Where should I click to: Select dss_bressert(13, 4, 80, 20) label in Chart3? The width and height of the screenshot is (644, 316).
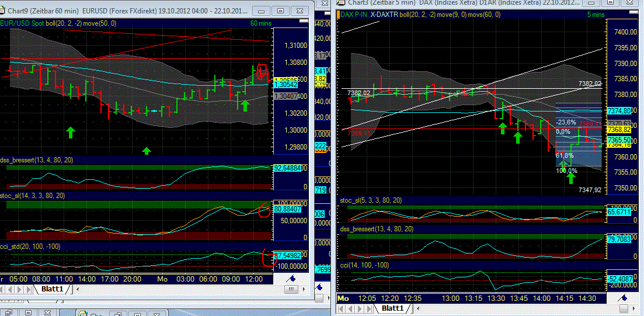[x=377, y=228]
